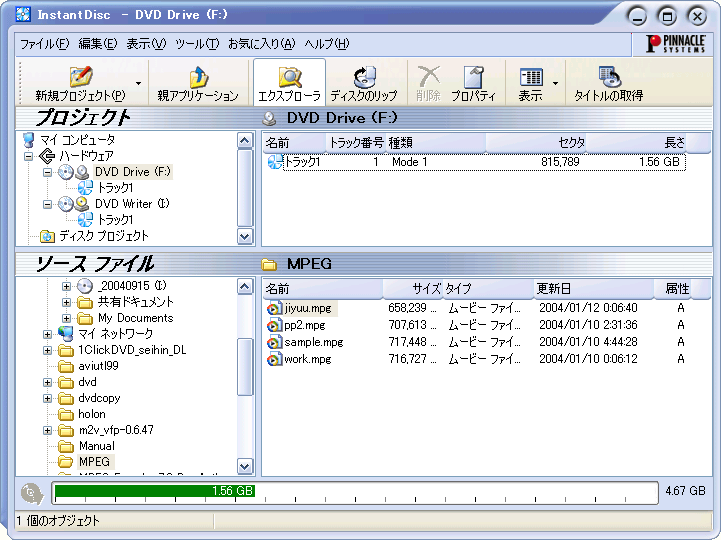This screenshot has width=721, height=540.
Task: Open the ツール(T) menu
Action: pos(197,44)
